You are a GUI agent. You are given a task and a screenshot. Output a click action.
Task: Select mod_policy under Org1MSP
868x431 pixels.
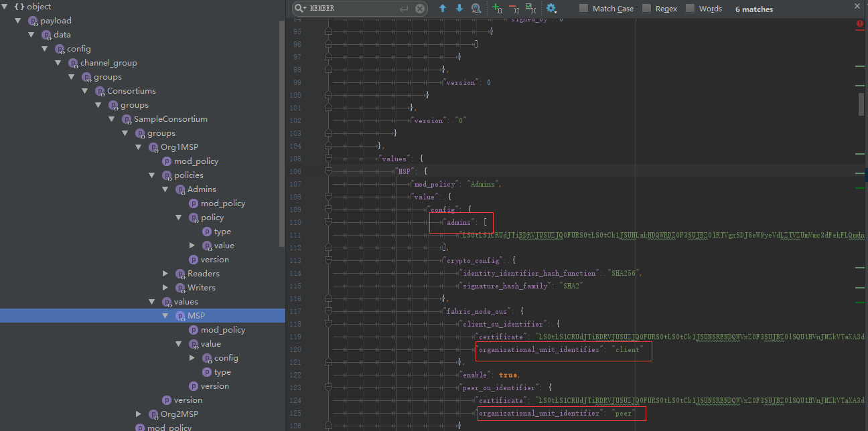coord(196,161)
